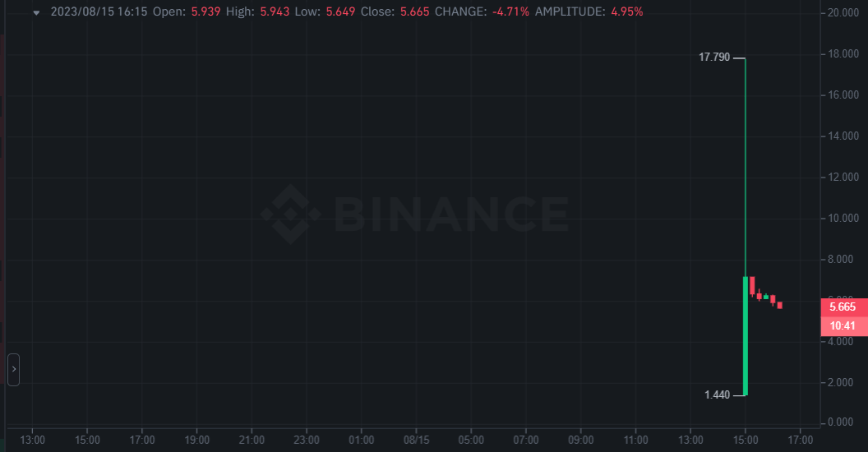This screenshot has height=452, width=868.
Task: Click the 1.440 low price marker
Action: (717, 394)
